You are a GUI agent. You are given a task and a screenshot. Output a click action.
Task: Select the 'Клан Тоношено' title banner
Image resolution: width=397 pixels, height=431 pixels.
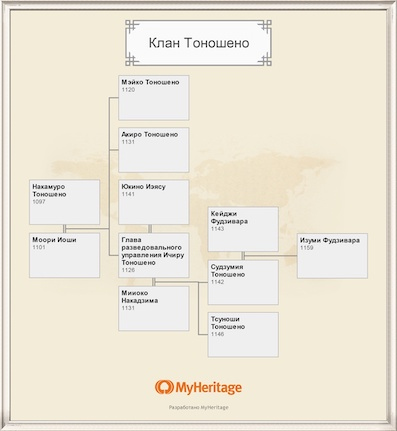(199, 43)
